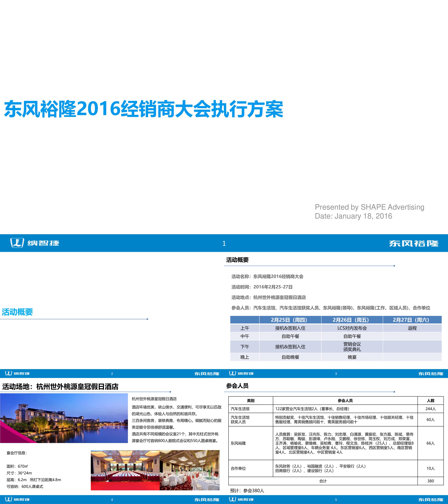
Task: Click the 活动时间 2016年2月25-27日 line
Action: tap(262, 287)
